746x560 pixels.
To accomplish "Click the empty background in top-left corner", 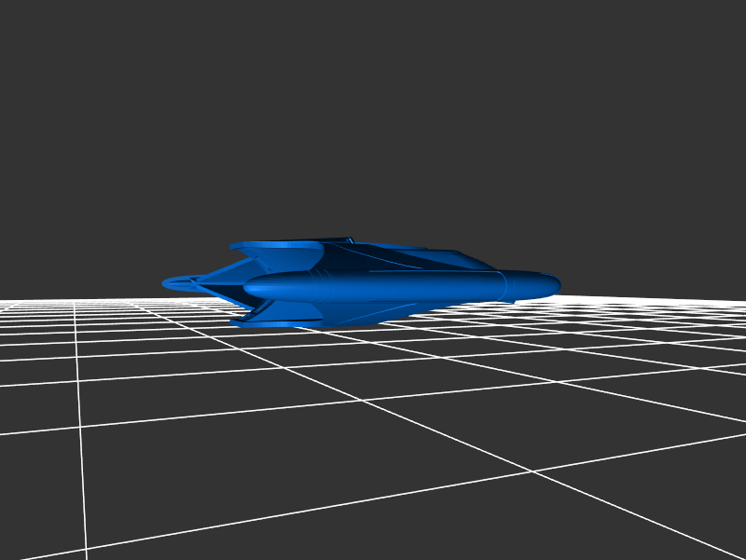I will [37, 37].
